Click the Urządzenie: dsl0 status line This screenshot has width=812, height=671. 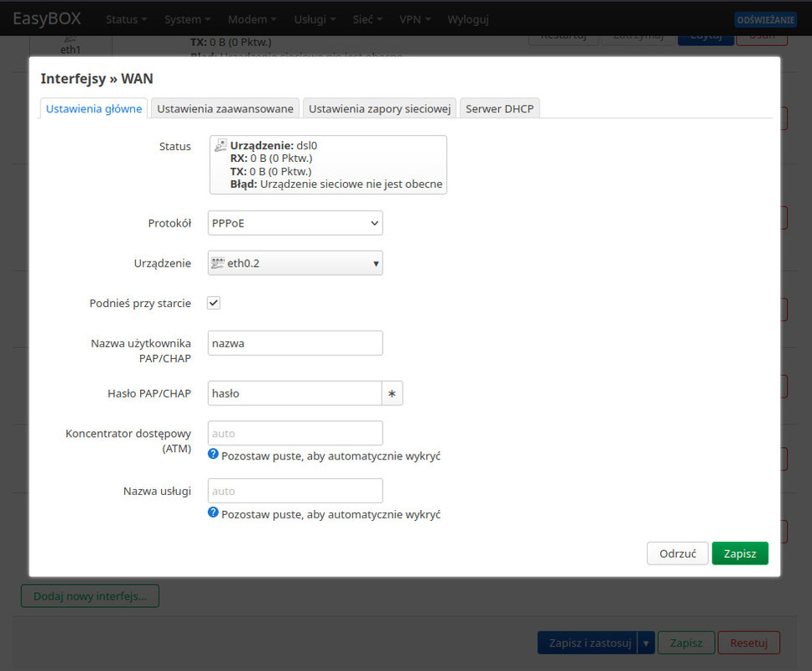pyautogui.click(x=273, y=145)
